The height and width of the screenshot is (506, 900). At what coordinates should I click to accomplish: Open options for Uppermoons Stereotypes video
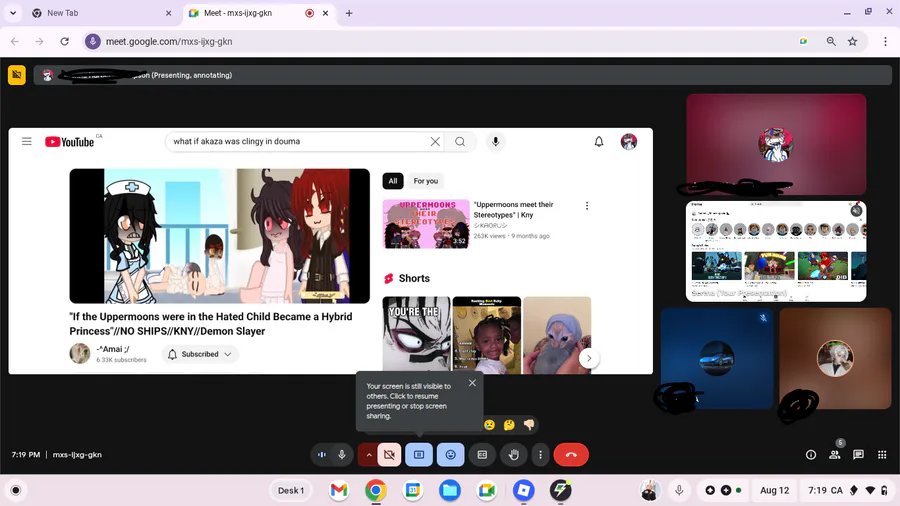click(587, 206)
